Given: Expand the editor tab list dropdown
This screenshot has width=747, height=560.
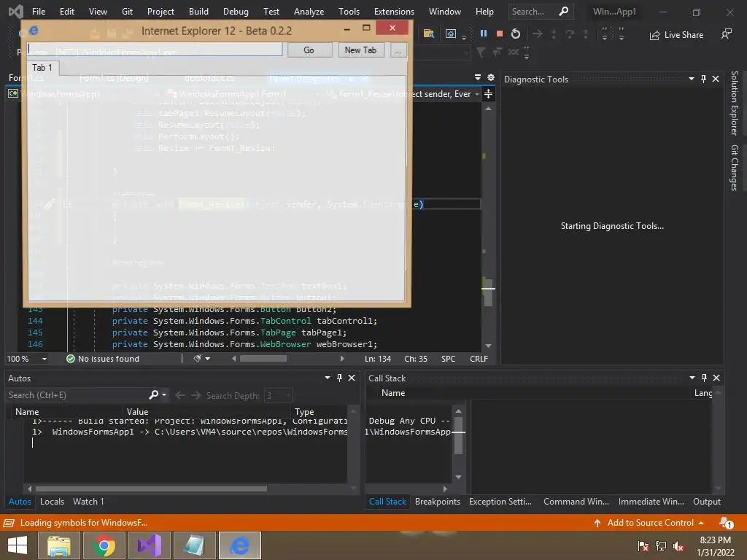Looking at the screenshot, I should (478, 77).
